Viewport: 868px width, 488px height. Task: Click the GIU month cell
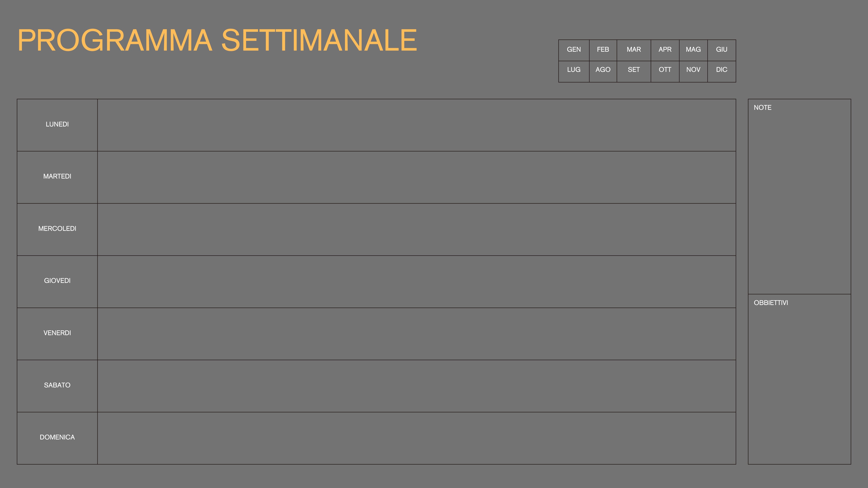click(x=722, y=50)
